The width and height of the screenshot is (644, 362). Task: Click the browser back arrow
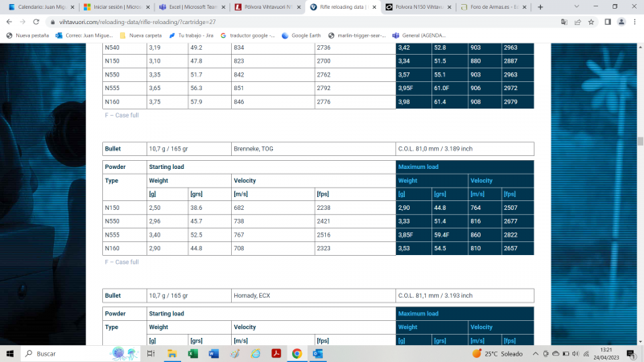(9, 22)
